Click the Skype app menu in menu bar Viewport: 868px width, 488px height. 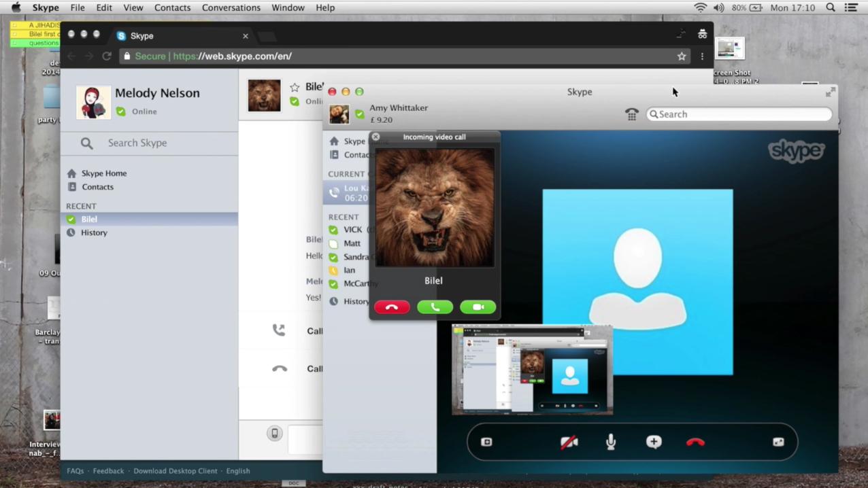click(46, 7)
